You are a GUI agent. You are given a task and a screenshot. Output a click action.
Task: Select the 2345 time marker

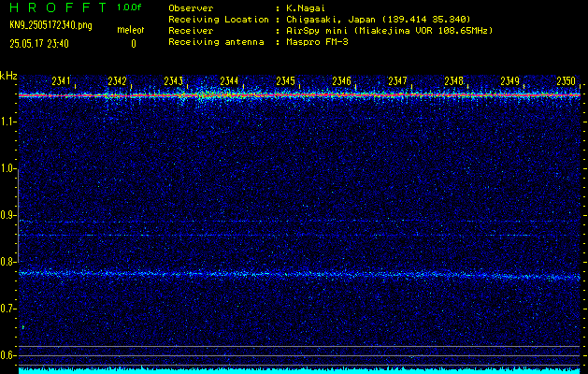tap(285, 81)
